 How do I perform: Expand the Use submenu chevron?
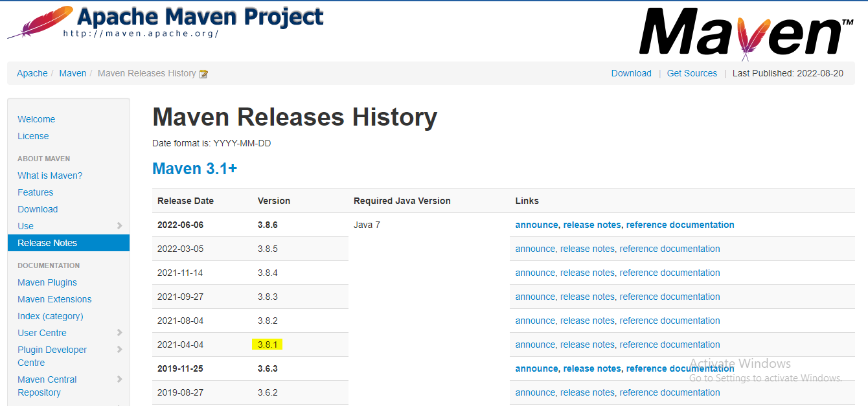[119, 226]
